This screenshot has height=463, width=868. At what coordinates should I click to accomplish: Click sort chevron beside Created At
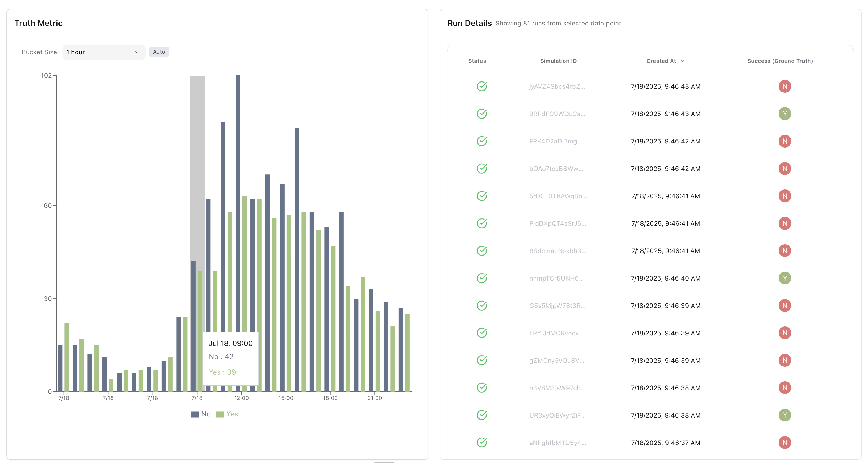click(x=682, y=61)
